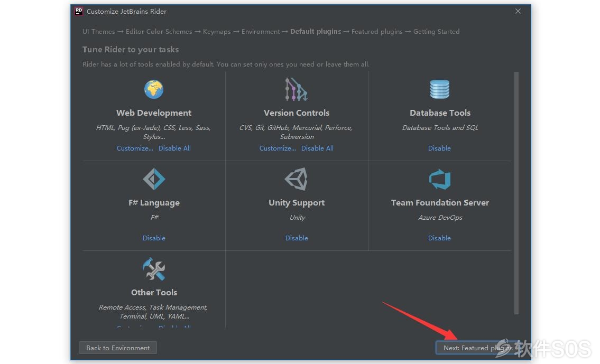Screen dimensions: 600x364
Task: Click the Web Development globe icon
Action: pyautogui.click(x=154, y=89)
